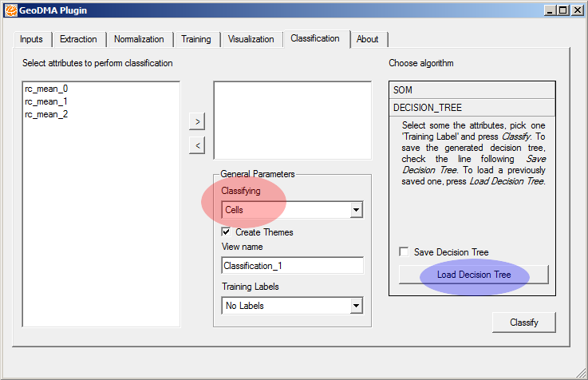Expand the Training Labels dropdown
The height and width of the screenshot is (380, 588).
292,305
